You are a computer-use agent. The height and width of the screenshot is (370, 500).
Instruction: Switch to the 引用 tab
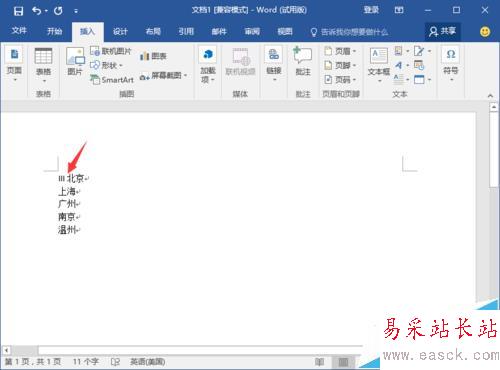[186, 31]
